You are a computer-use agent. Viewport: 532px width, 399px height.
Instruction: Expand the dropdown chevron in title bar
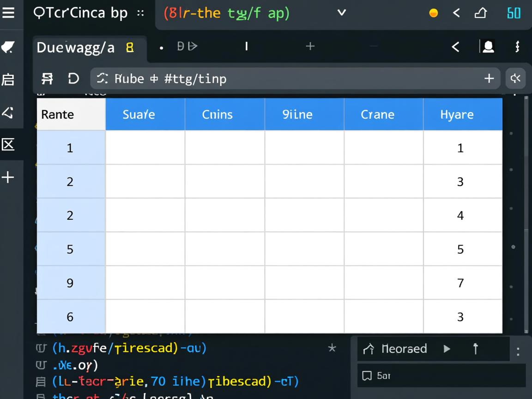(342, 13)
